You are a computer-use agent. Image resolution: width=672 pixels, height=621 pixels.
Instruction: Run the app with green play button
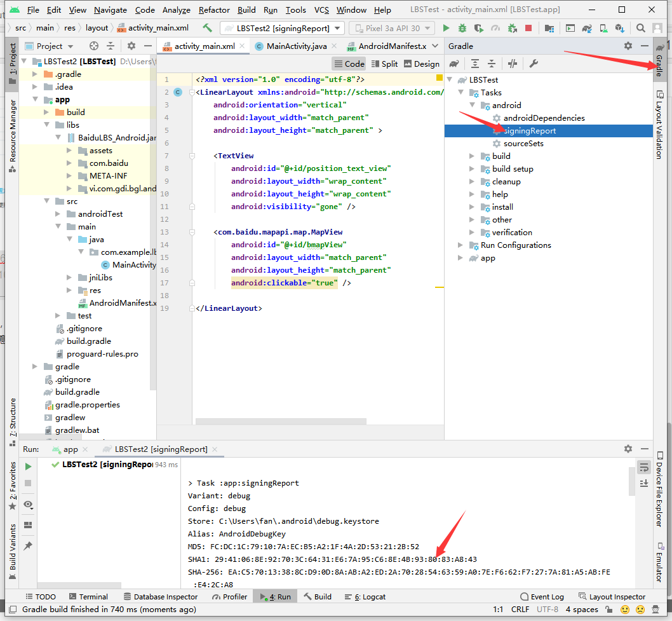446,29
